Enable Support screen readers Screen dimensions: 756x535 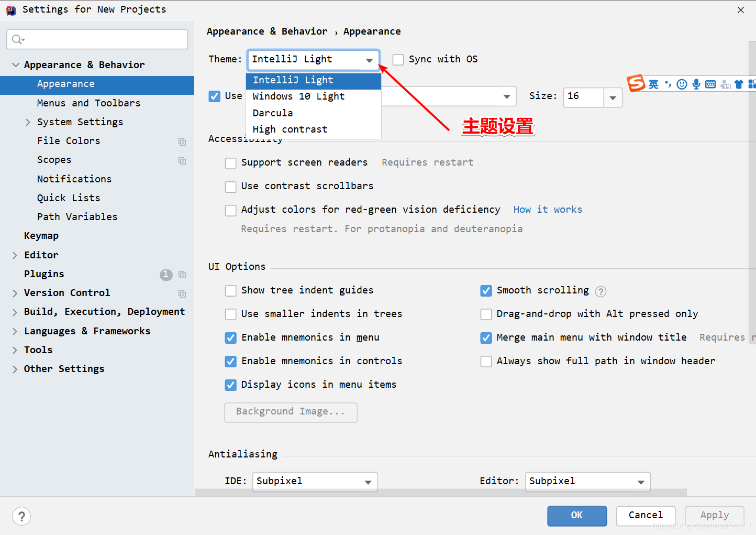click(x=231, y=163)
